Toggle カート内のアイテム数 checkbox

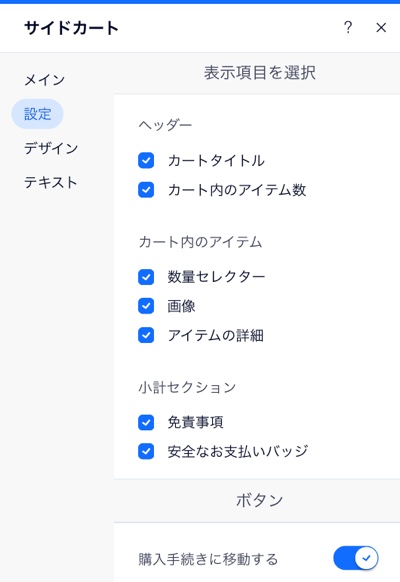pyautogui.click(x=146, y=190)
